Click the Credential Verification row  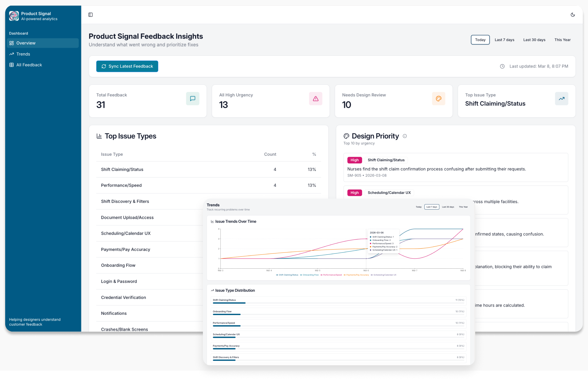click(x=150, y=298)
